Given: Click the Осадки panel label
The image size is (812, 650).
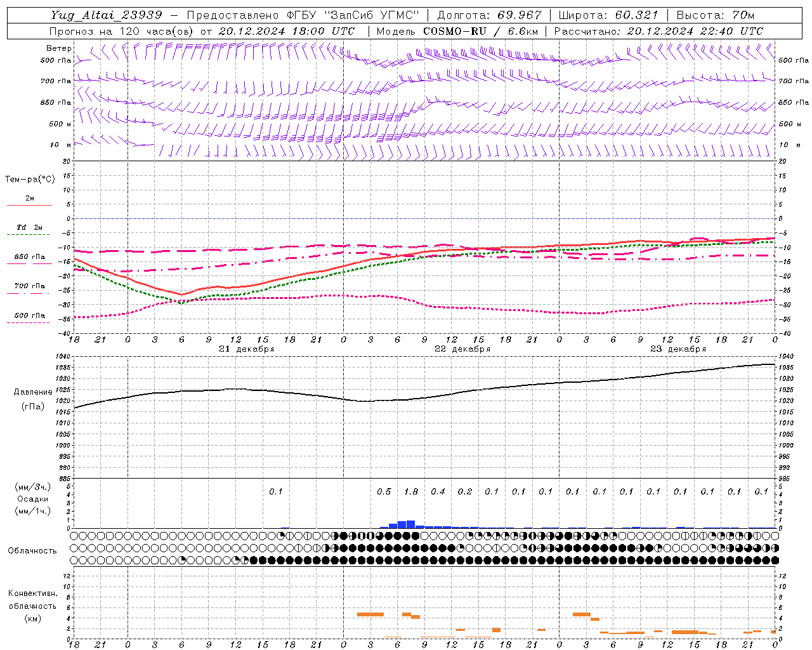Looking at the screenshot, I should (33, 499).
